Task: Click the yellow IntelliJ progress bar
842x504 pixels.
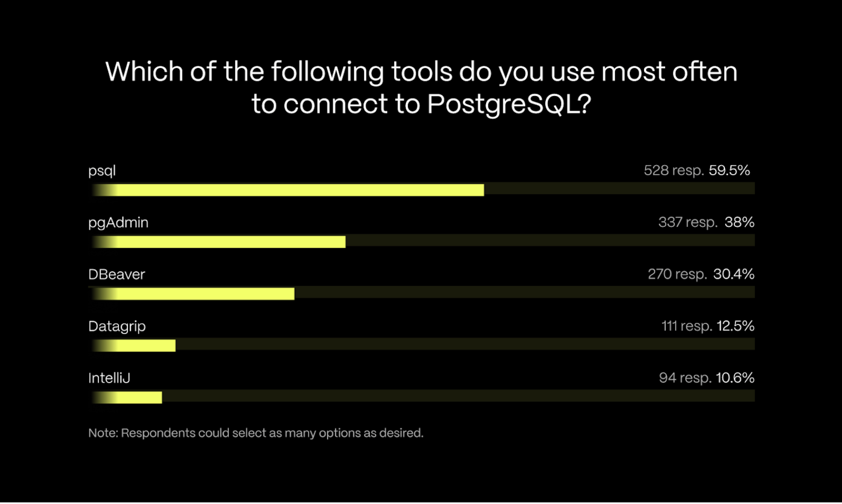Action: click(x=127, y=397)
